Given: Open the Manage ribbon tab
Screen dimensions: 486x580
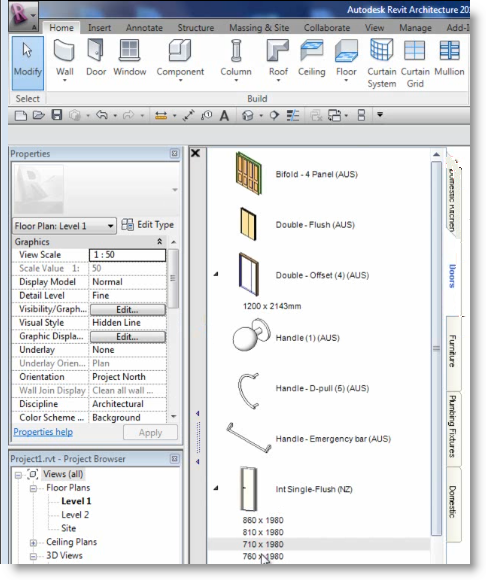Looking at the screenshot, I should coord(415,28).
